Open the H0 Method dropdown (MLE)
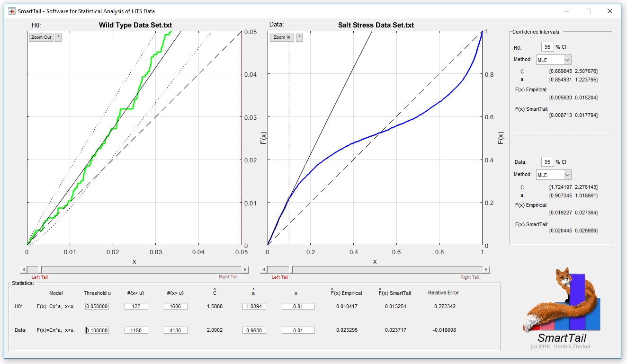 (554, 60)
